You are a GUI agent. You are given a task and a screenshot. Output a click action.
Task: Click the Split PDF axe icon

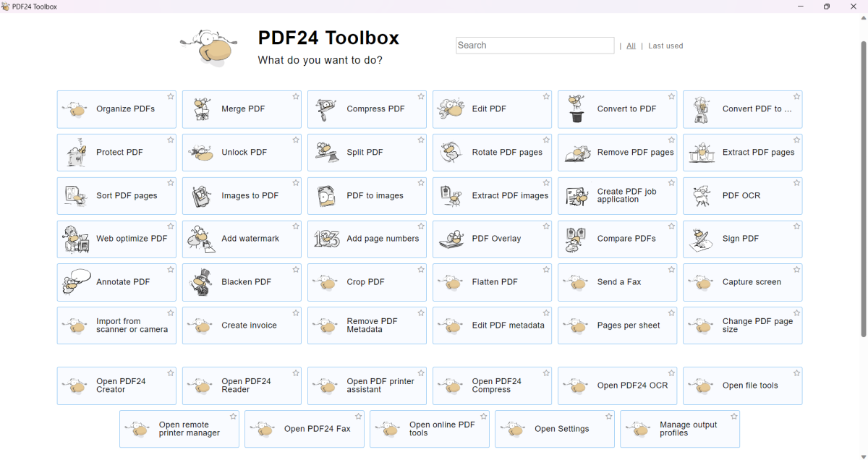(x=326, y=153)
